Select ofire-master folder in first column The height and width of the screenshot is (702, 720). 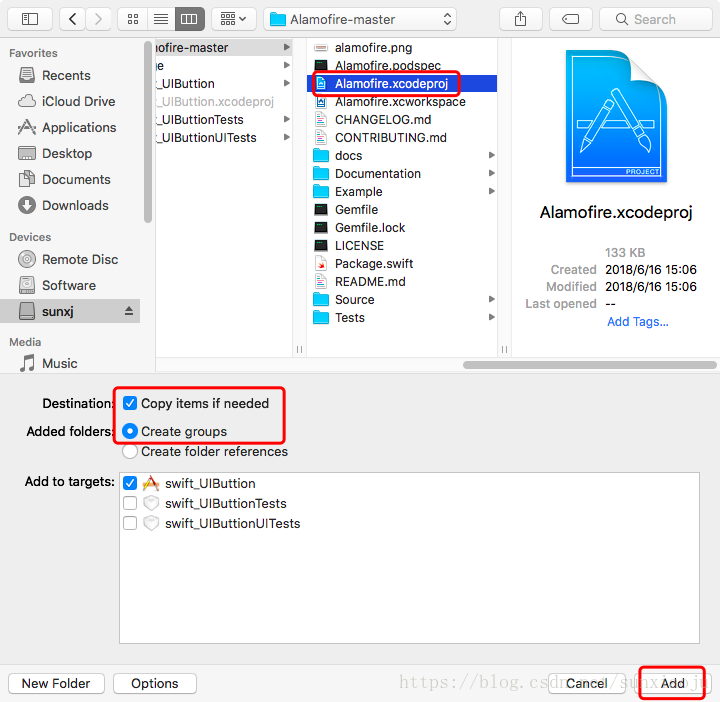coord(224,48)
